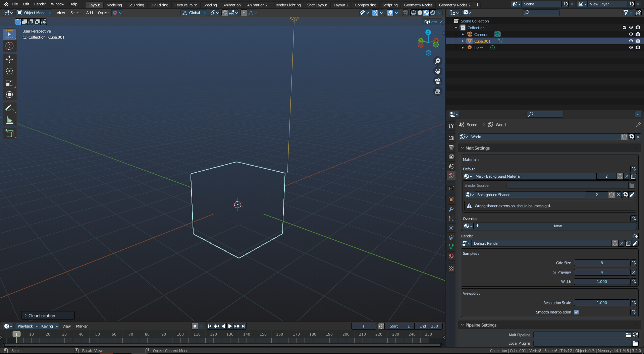Activate the Rotate tool
644x354 pixels.
(9, 71)
